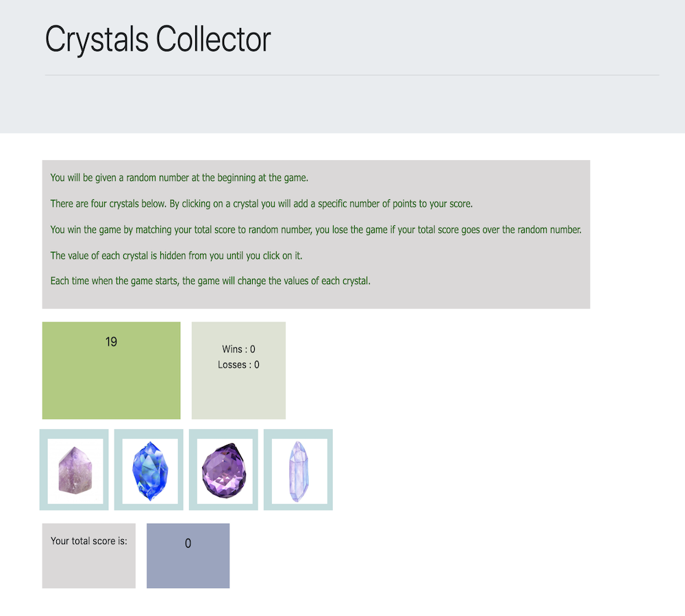
Task: Choose the light lavender elongated crystal
Action: (298, 470)
